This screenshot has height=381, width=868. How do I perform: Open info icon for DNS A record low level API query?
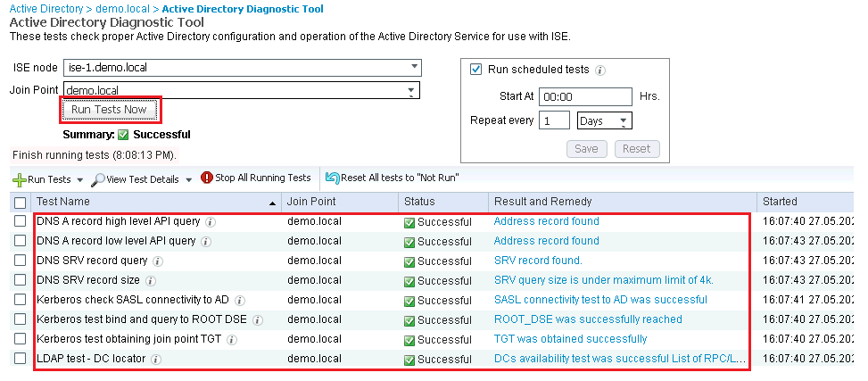point(205,242)
